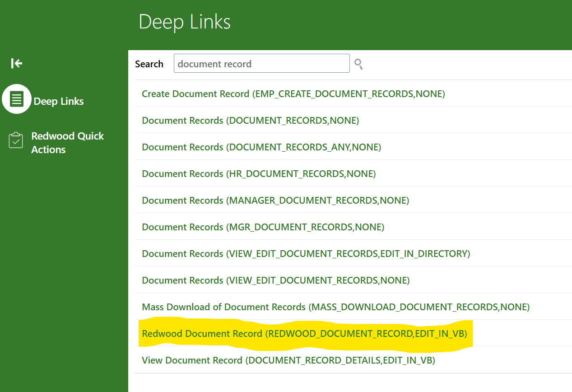Open Document Records (DOCUMENT_RECORDS_ANY,NONE) entry

point(261,147)
